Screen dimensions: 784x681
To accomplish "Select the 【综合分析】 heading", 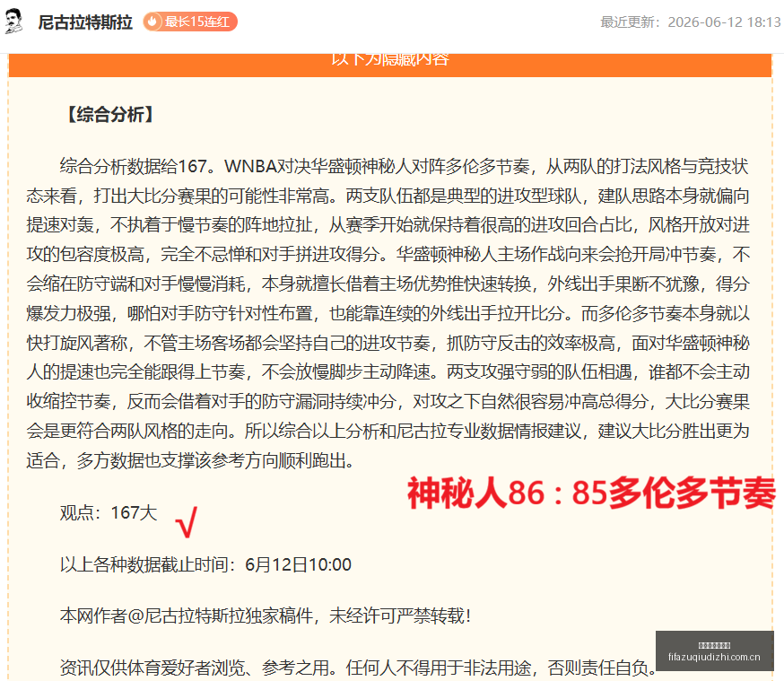I will tap(110, 115).
